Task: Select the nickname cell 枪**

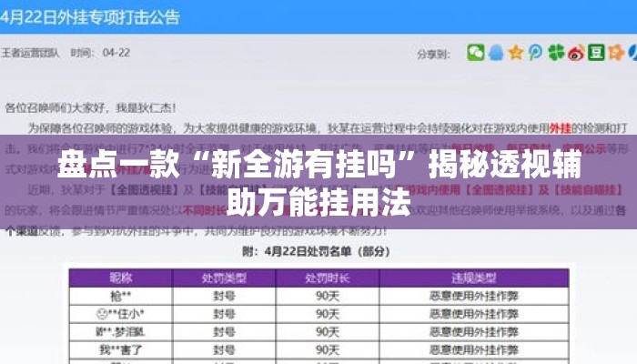Action: click(x=121, y=296)
